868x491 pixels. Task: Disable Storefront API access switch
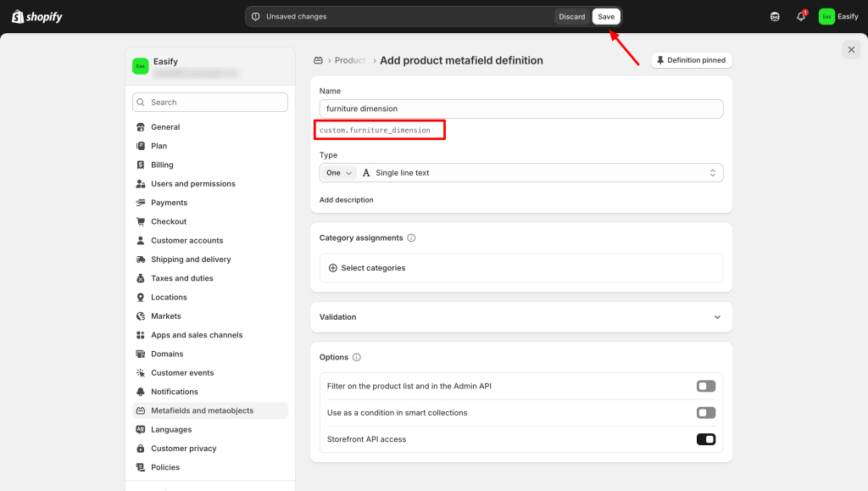tap(705, 439)
